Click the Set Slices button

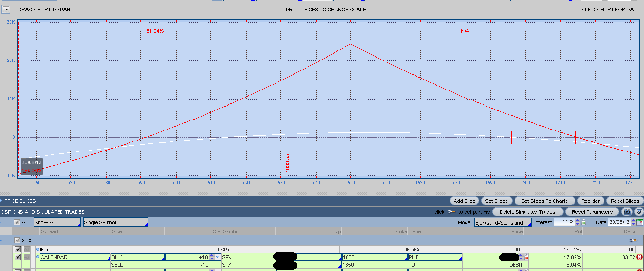coord(496,201)
